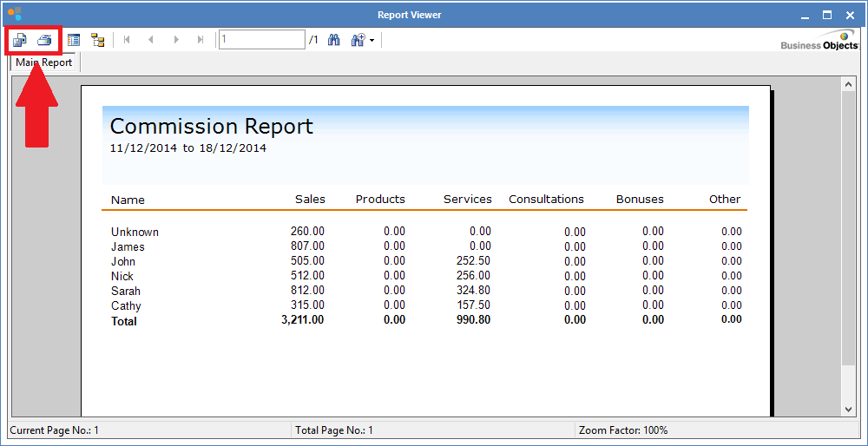Click the page number input field
Screen dimensions: 868x446
(261, 40)
